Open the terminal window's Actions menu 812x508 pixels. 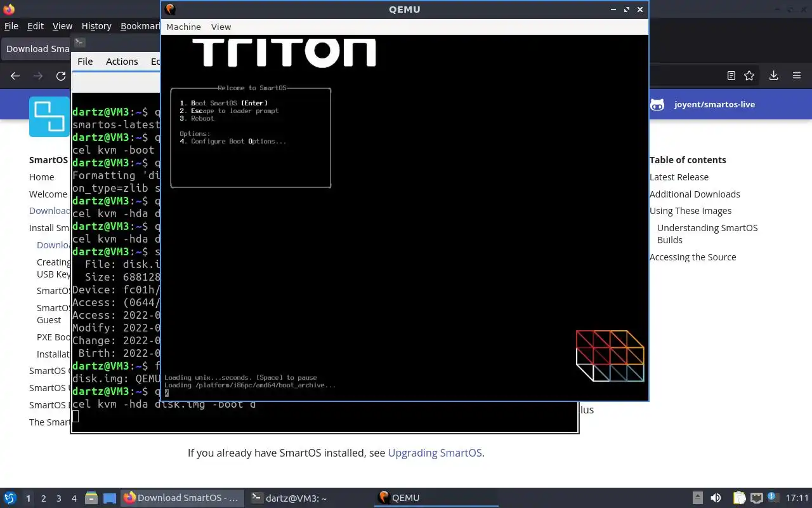point(122,62)
